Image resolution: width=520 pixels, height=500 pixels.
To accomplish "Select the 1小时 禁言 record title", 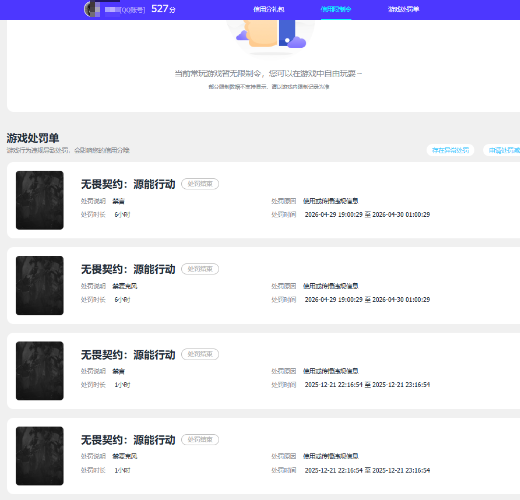I will (x=128, y=355).
